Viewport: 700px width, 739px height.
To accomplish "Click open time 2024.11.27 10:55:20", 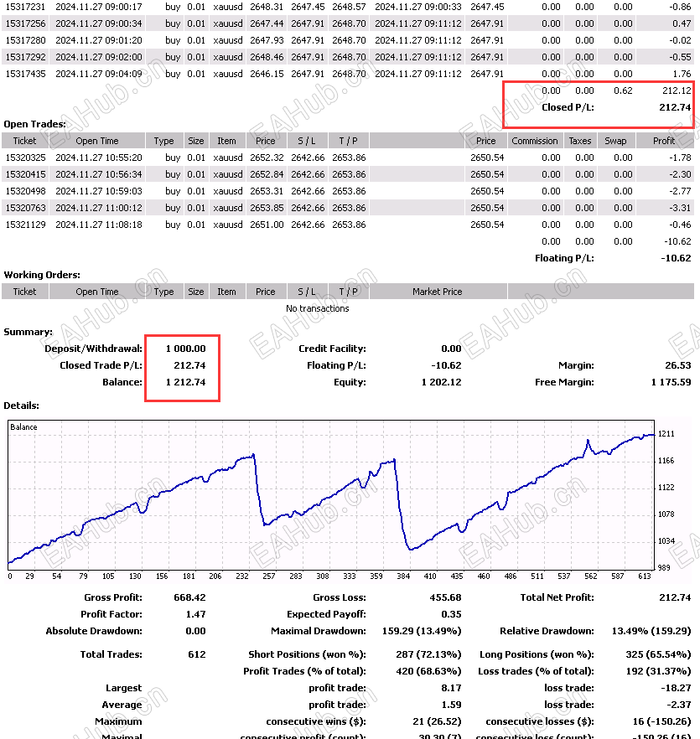I will [x=99, y=158].
